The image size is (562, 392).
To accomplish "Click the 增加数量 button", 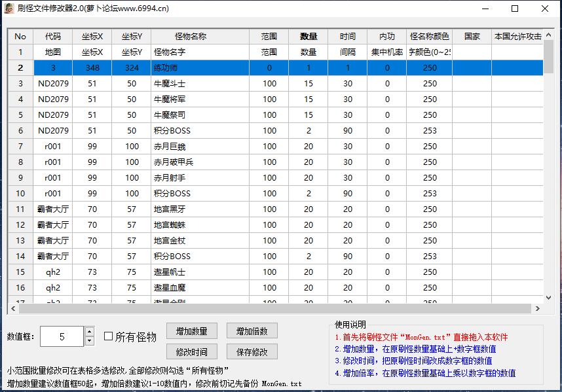I will (x=192, y=331).
